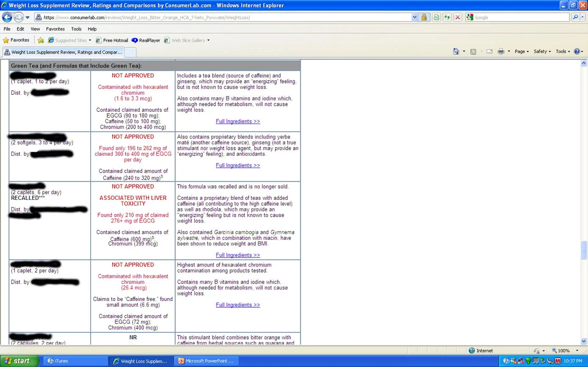Open the search provider dropdown arrow
Image resolution: width=588 pixels, height=367 pixels.
pos(583,17)
